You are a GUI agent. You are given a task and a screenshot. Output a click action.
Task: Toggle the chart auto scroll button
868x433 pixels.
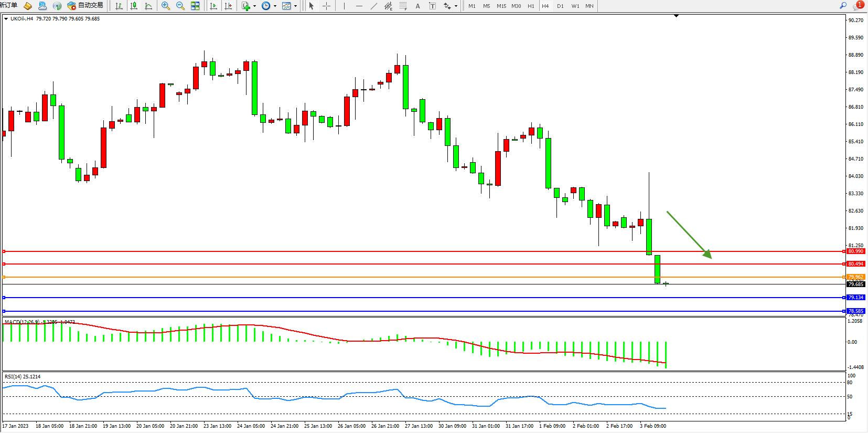point(213,6)
